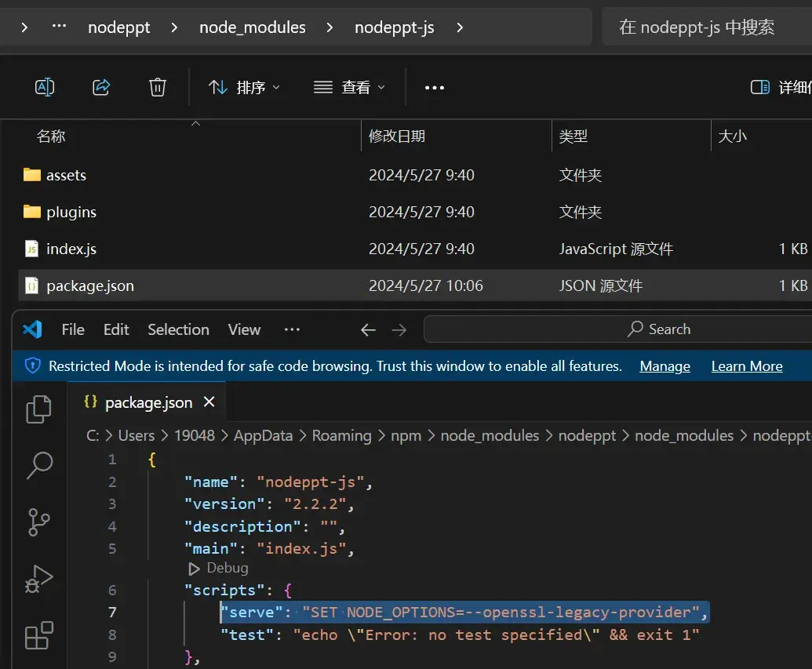The width and height of the screenshot is (812, 669).
Task: Click the "main" key on line 5
Action: point(211,548)
